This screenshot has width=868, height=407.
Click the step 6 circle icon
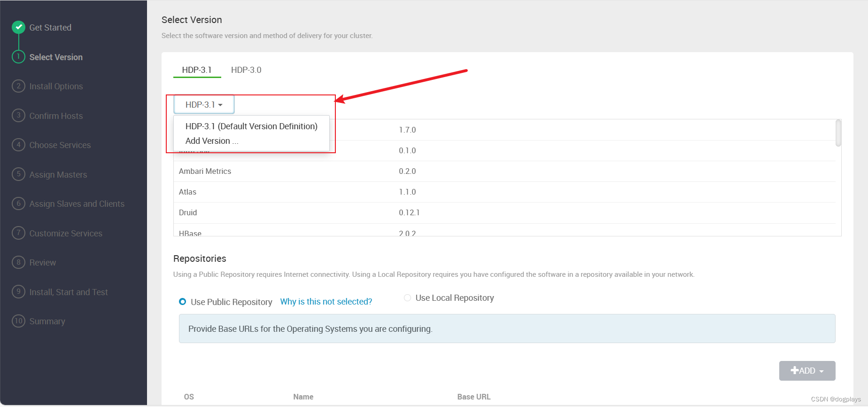point(18,203)
